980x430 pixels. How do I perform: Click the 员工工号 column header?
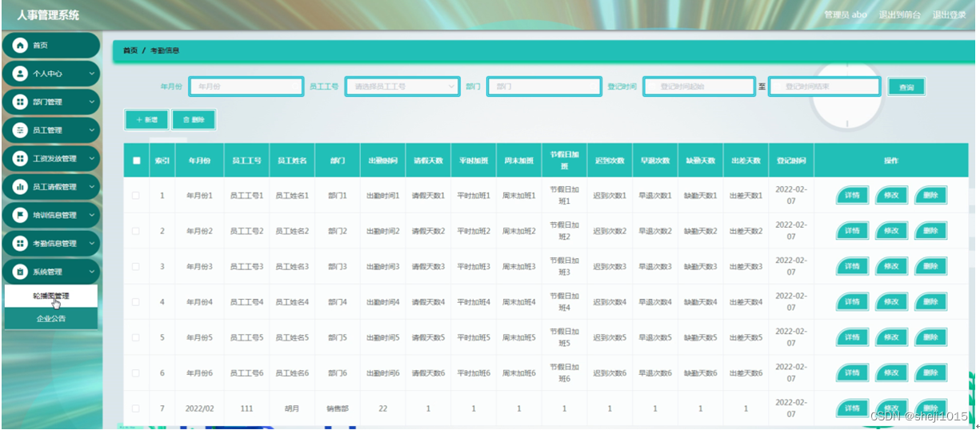[246, 161]
